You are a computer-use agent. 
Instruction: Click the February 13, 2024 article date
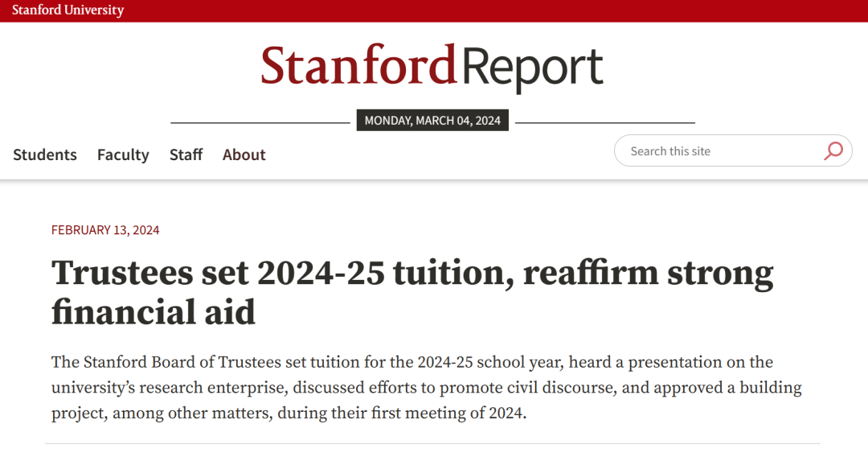point(105,230)
